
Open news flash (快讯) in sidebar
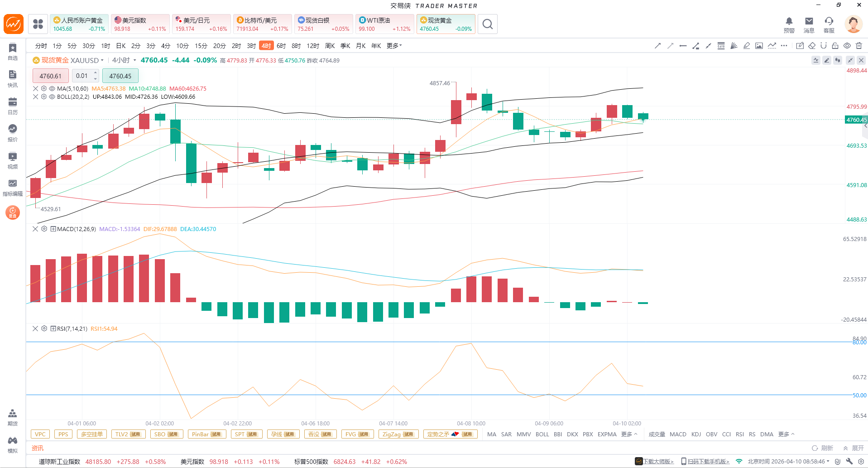click(13, 79)
